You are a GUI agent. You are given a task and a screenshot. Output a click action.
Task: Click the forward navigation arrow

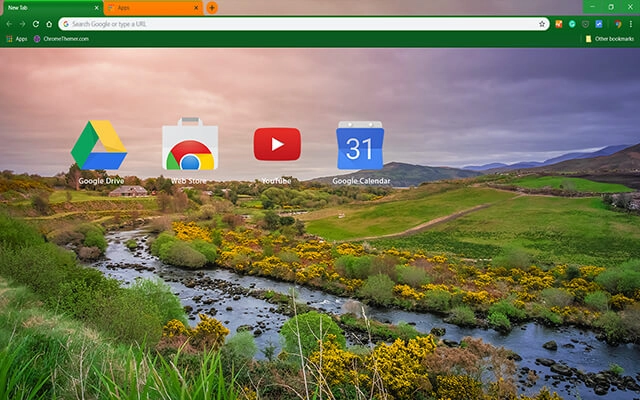click(22, 24)
